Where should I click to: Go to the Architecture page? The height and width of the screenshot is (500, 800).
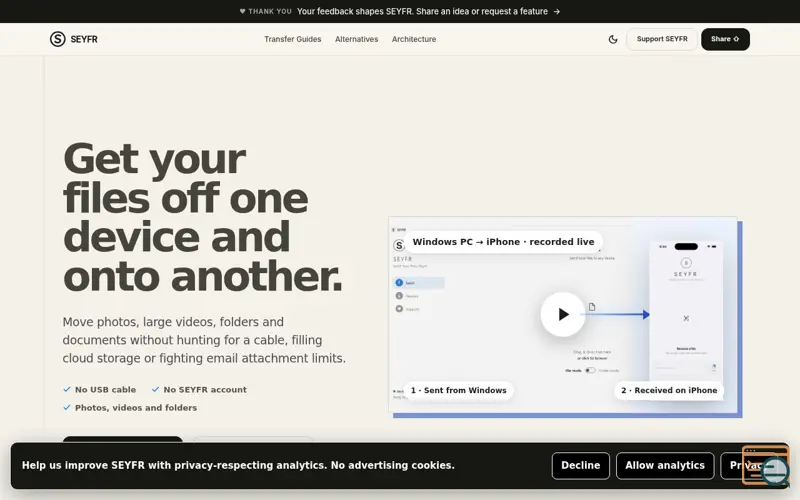414,39
